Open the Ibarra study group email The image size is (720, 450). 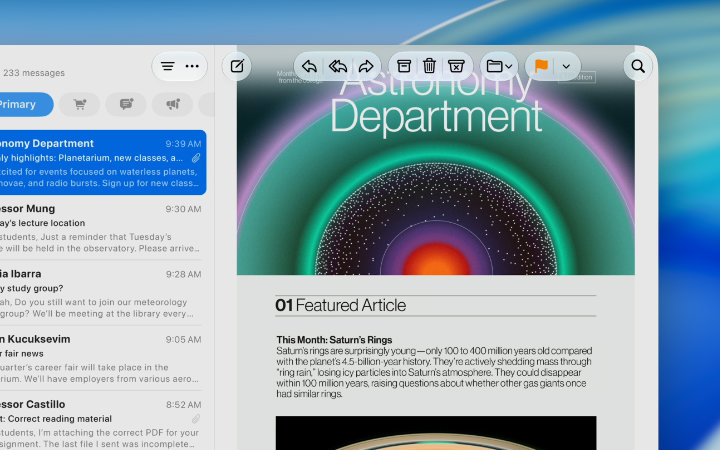pyautogui.click(x=101, y=293)
